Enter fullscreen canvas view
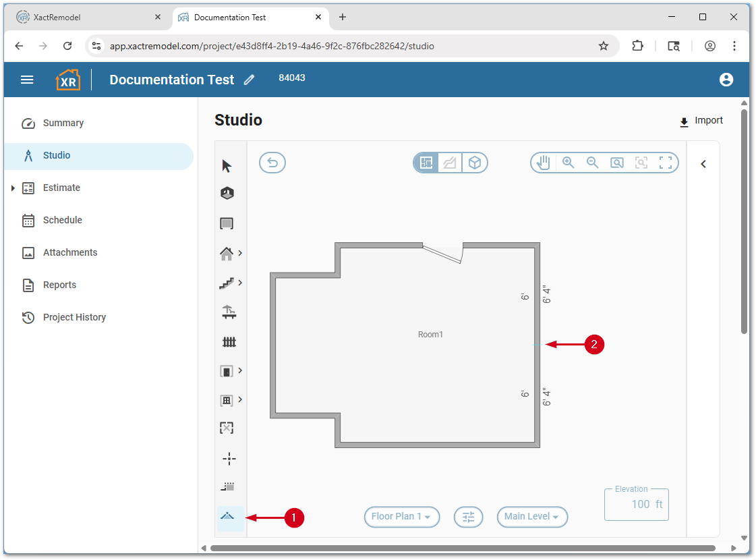Image resolution: width=756 pixels, height=560 pixels. [x=666, y=163]
